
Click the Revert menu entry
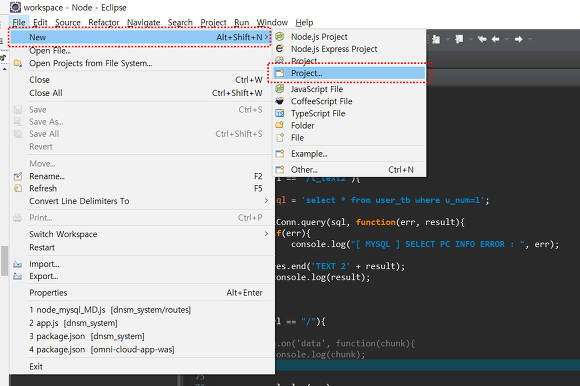point(141,146)
